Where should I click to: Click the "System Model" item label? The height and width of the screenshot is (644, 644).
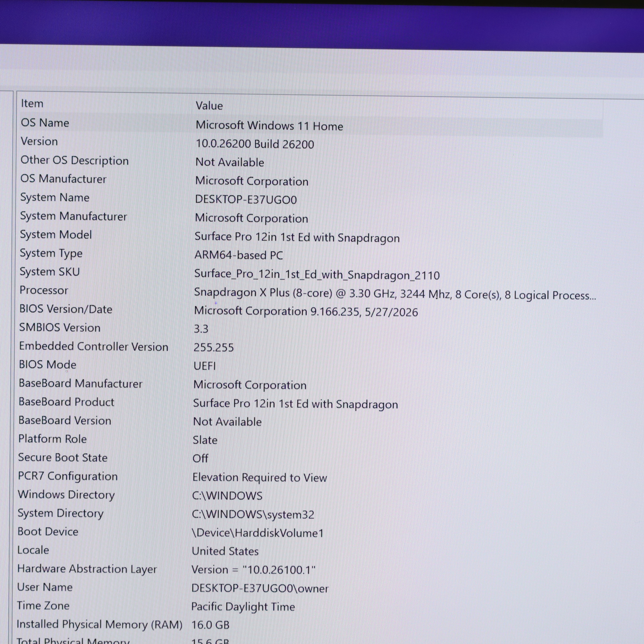56,235
